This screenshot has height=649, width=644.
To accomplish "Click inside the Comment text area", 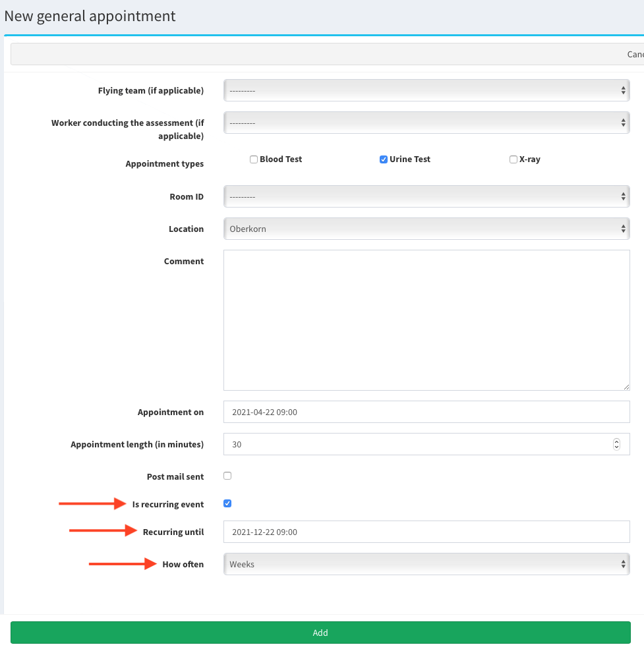I will 426,320.
